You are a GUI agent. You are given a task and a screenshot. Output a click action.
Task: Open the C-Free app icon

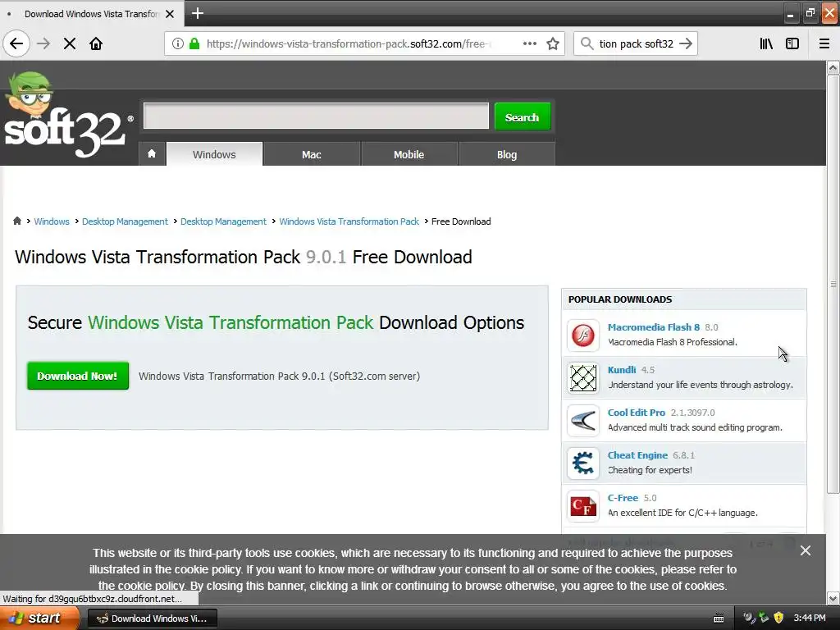pos(583,505)
